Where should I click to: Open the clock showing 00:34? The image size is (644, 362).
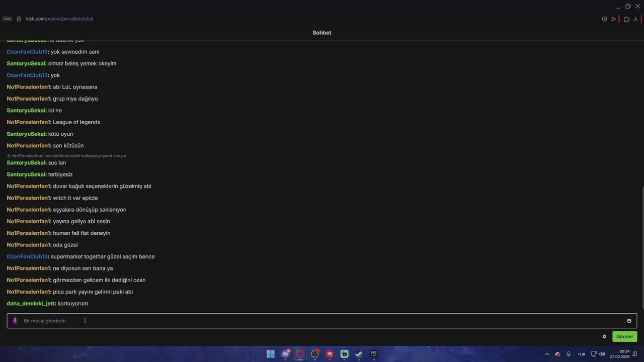tap(620, 354)
